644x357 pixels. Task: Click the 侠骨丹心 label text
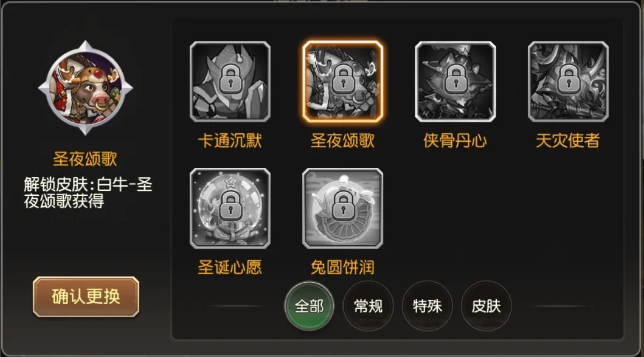click(x=455, y=141)
